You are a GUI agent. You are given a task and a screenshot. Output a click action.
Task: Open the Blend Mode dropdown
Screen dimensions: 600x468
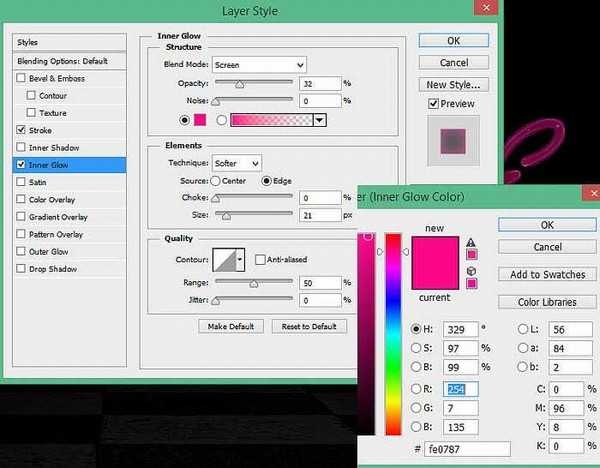pyautogui.click(x=259, y=65)
